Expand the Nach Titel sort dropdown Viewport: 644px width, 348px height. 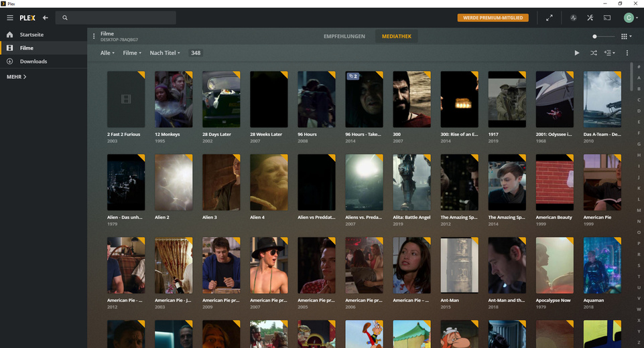pyautogui.click(x=165, y=53)
